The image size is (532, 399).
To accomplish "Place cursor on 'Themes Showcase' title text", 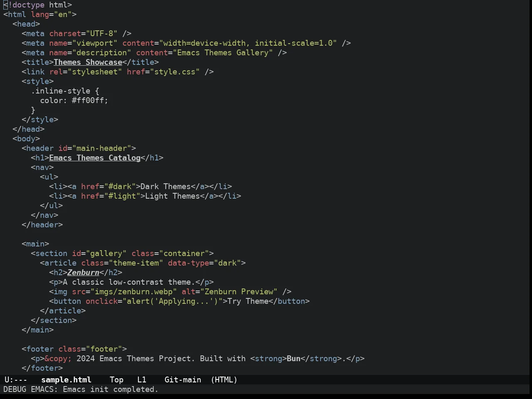I will click(x=88, y=62).
